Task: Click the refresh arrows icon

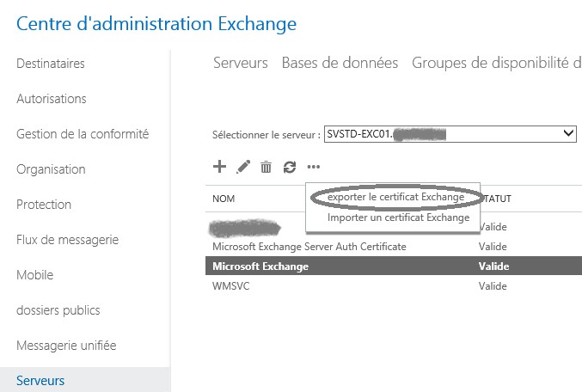Action: (290, 167)
